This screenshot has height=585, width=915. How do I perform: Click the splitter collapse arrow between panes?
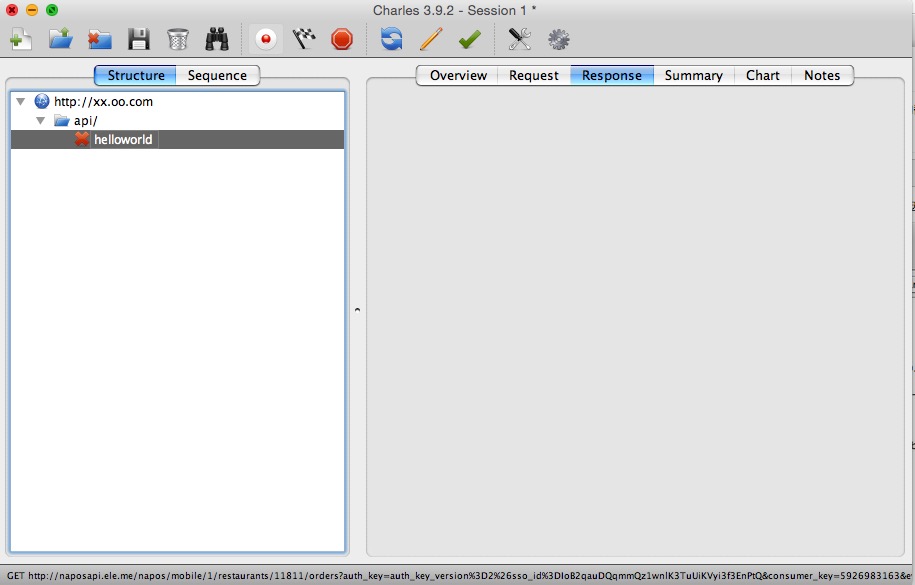pyautogui.click(x=358, y=310)
